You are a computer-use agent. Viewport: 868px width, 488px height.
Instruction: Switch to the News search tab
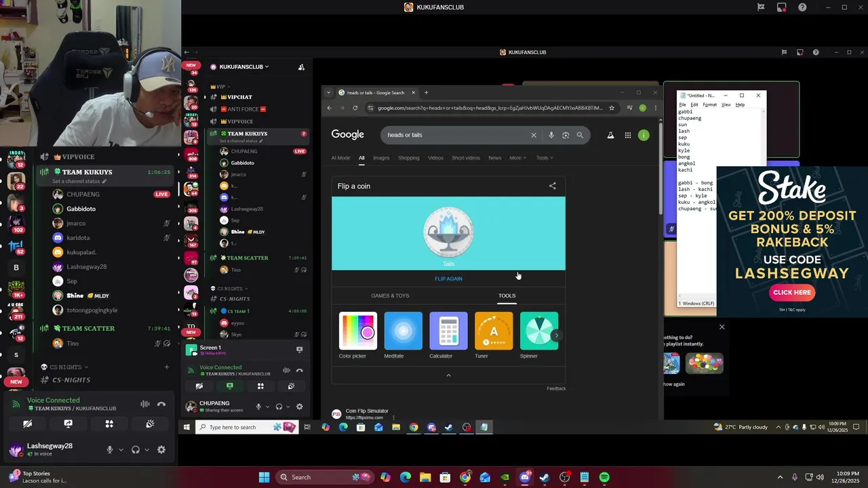(495, 158)
